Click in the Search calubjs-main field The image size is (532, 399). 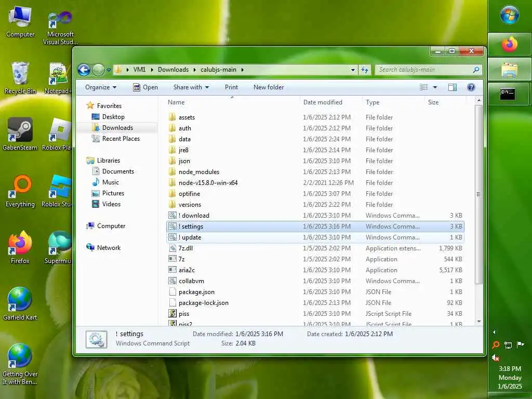tap(424, 70)
